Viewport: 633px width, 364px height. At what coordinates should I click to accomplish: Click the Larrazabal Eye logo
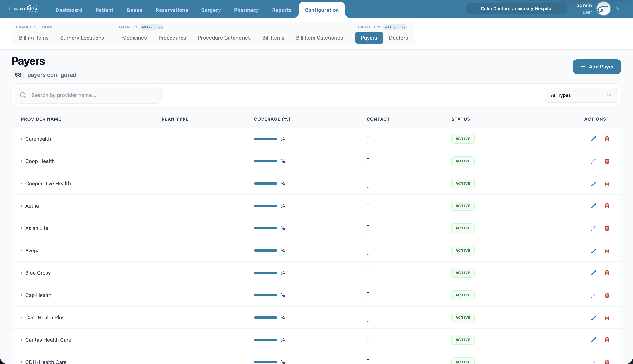tap(23, 9)
